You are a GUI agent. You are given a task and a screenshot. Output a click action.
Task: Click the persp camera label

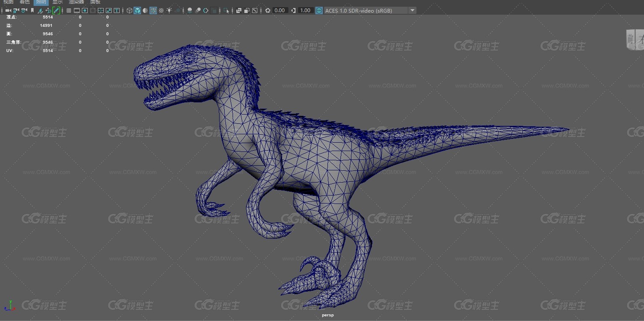[328, 315]
